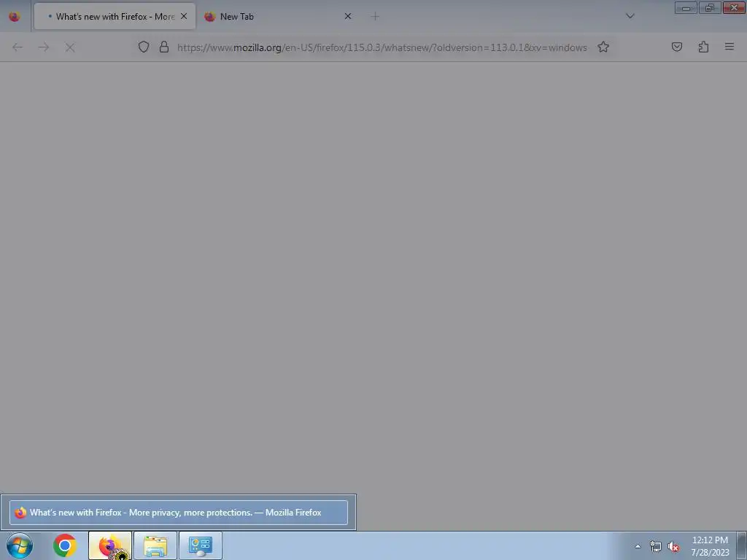747x560 pixels.
Task: Minimize the Firefox window
Action: point(686,7)
